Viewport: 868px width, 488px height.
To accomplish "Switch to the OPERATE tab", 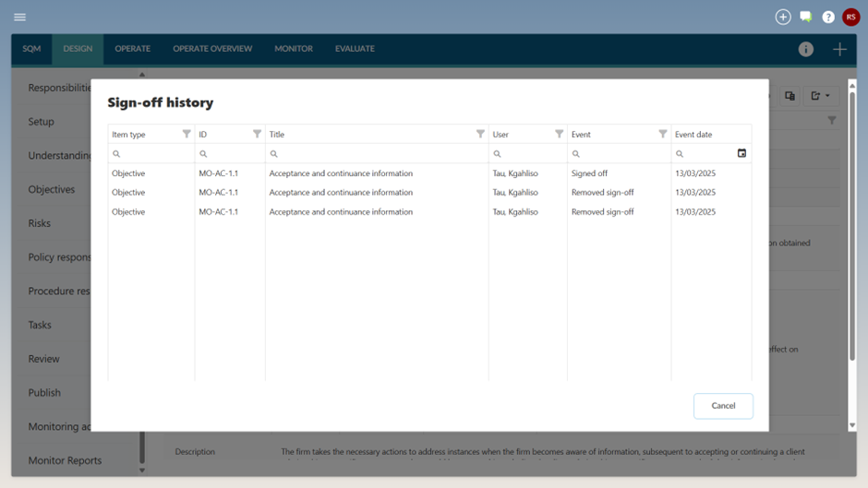I will [x=133, y=49].
